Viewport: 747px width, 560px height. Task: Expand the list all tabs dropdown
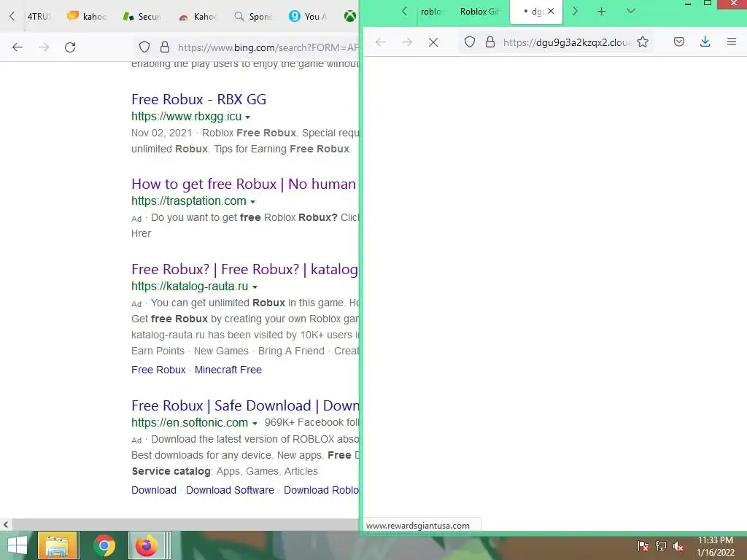[631, 11]
